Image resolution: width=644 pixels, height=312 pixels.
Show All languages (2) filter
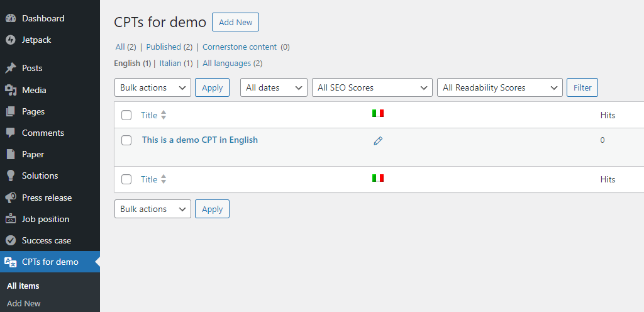click(233, 64)
